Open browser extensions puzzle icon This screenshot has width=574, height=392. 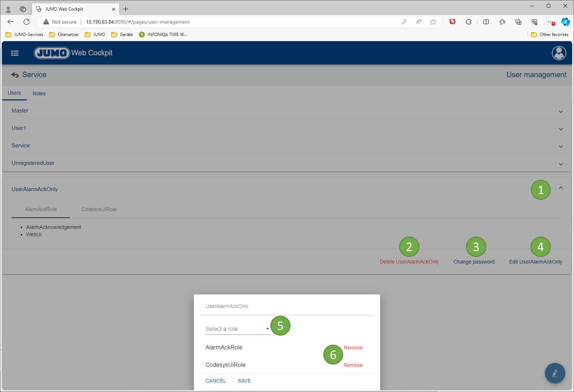[469, 22]
